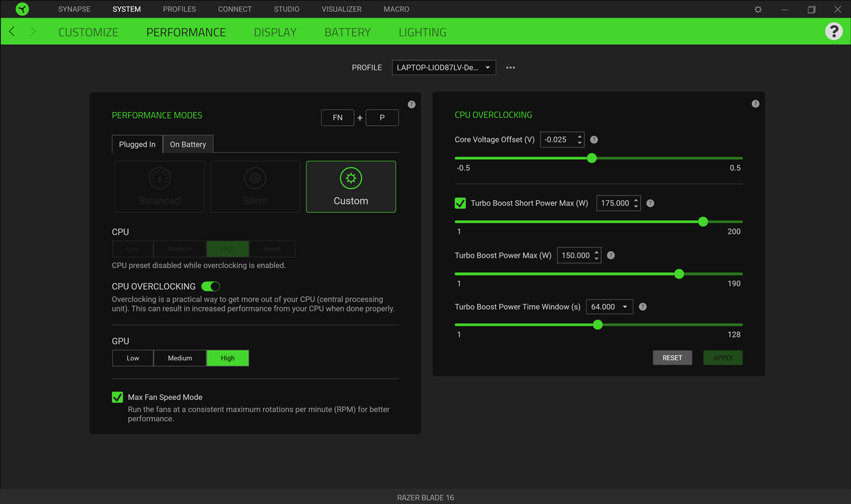This screenshot has height=504, width=851.
Task: Decrease Turbo Boost Short Power Max stepper
Action: tap(636, 207)
